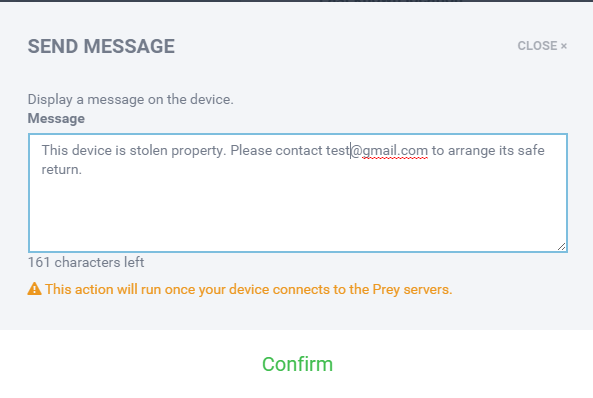
Task: Close the Send Message dialog
Action: pos(542,46)
